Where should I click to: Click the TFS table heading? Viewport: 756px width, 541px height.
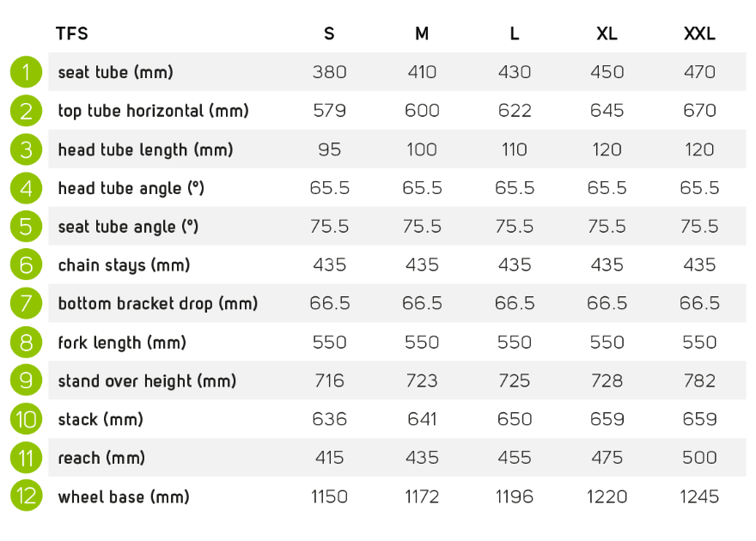[72, 33]
